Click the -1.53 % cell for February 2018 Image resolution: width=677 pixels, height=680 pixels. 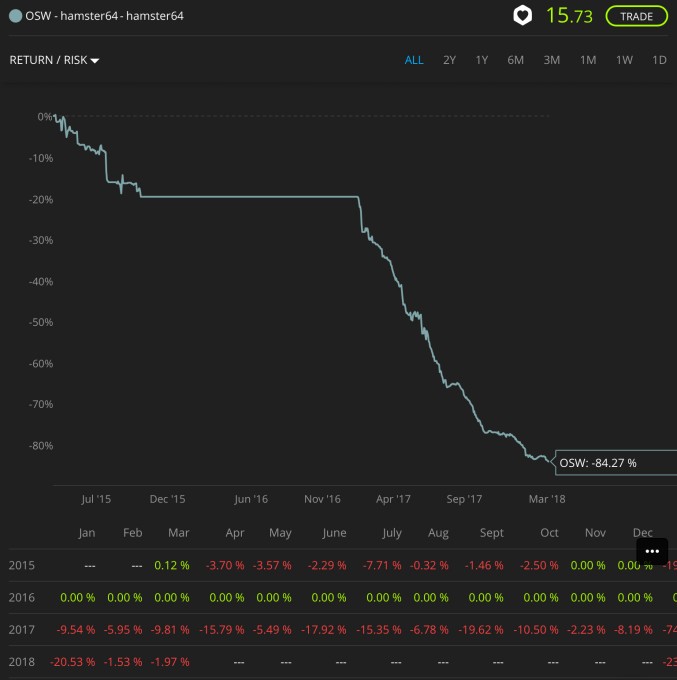123,662
